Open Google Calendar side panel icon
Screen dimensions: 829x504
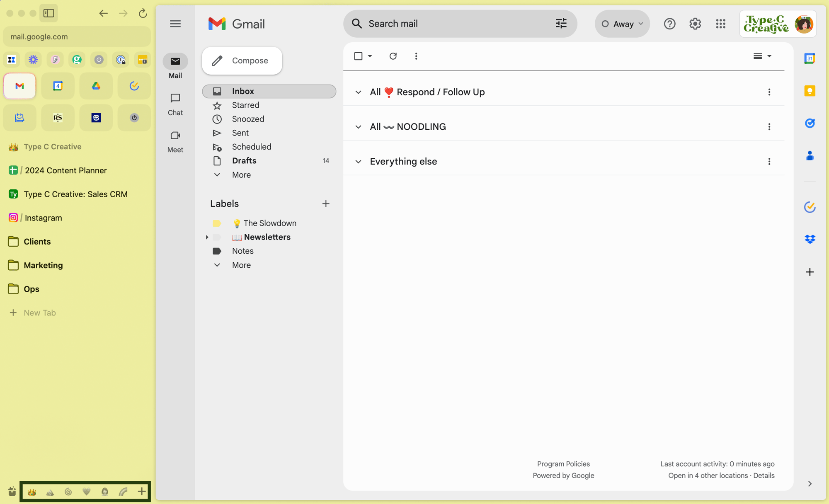[810, 58]
